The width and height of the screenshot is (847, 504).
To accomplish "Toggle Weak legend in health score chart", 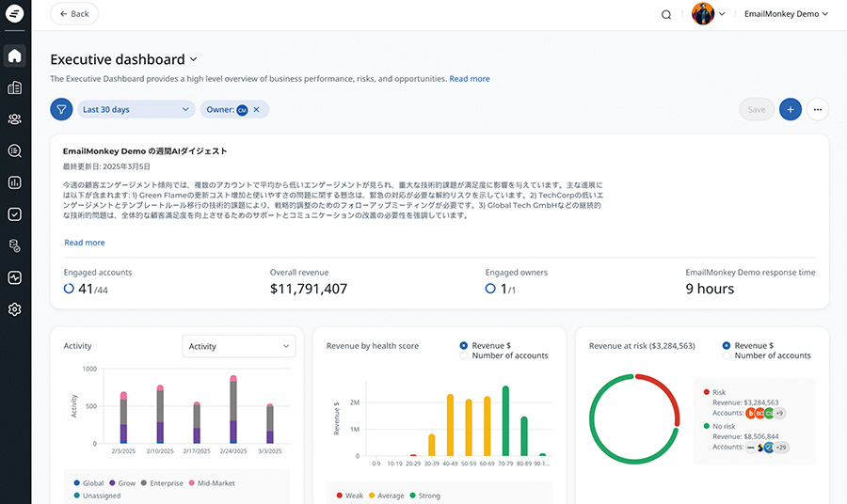I will pyautogui.click(x=349, y=496).
